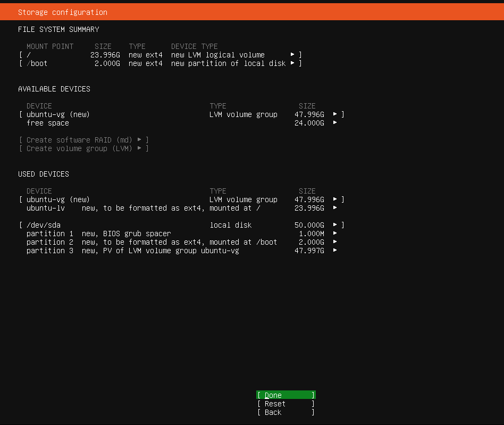The image size is (504, 425).
Task: Expand arrow for /boot mount point row
Action: [x=292, y=63]
